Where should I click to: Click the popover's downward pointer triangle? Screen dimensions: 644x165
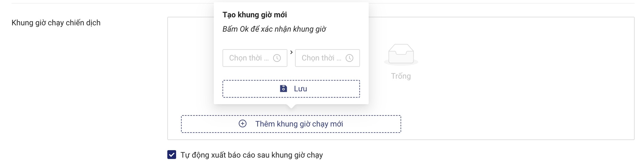(x=291, y=106)
